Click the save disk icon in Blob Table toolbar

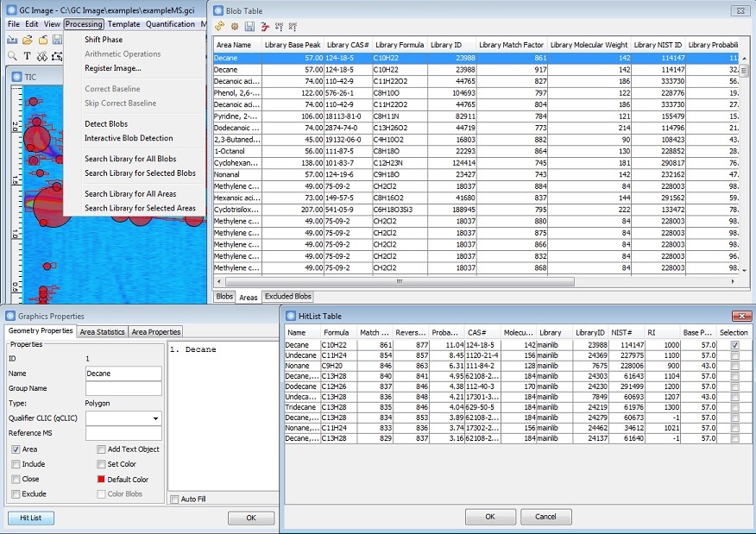pos(249,27)
